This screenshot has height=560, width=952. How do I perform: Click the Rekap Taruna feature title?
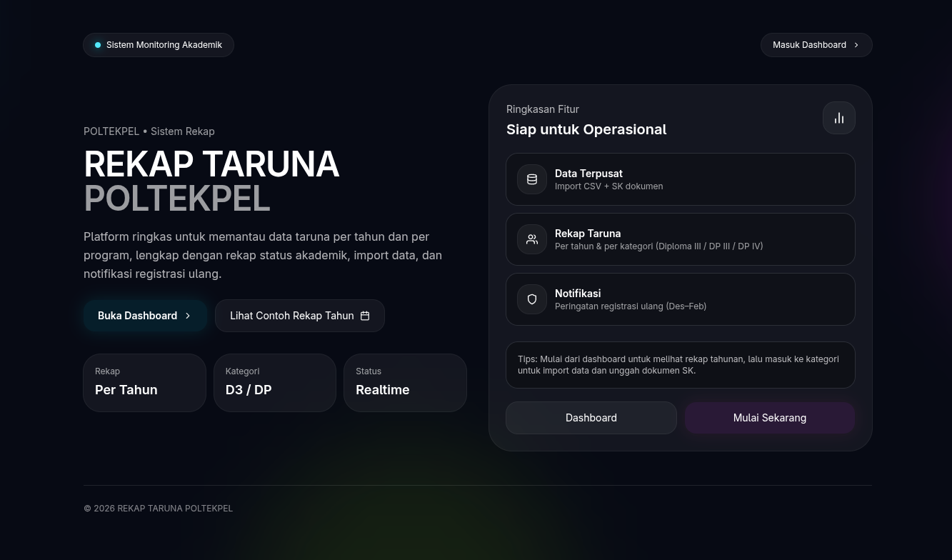click(588, 234)
